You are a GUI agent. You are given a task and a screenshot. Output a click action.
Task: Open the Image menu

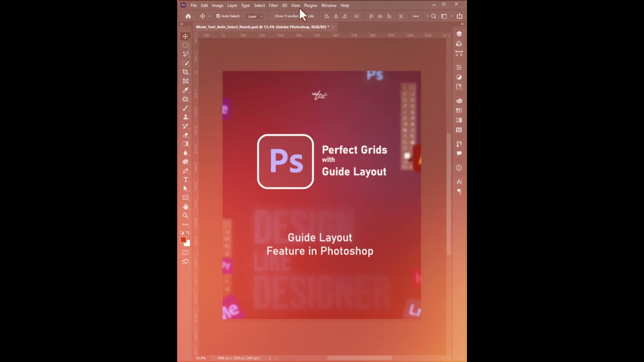[217, 6]
